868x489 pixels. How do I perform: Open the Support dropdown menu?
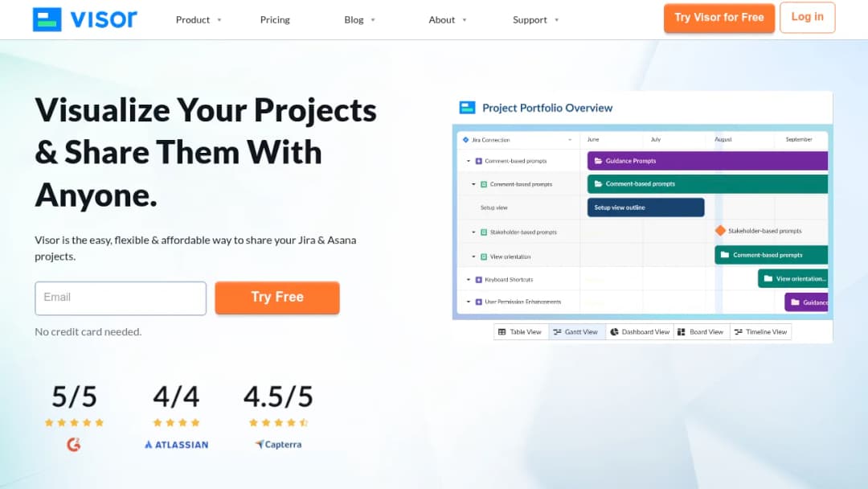pos(535,20)
